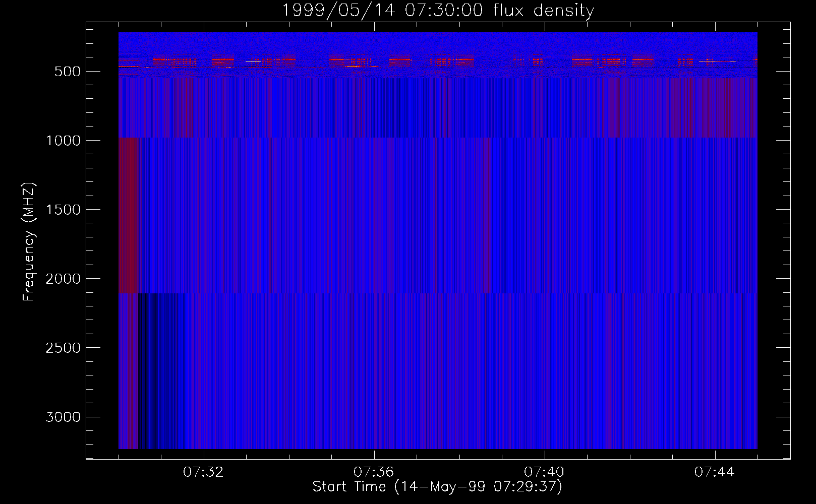Click the 1000 frequency tick label
Viewport: 816px width, 504px height.
pos(63,141)
